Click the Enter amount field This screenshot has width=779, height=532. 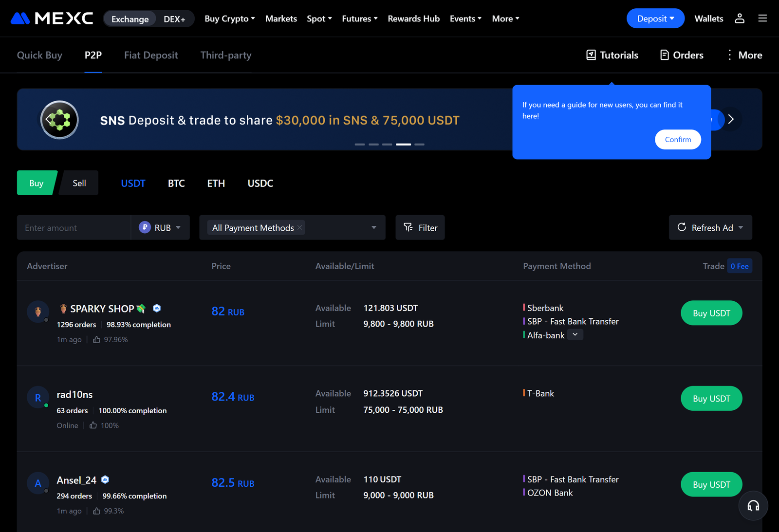(x=74, y=228)
